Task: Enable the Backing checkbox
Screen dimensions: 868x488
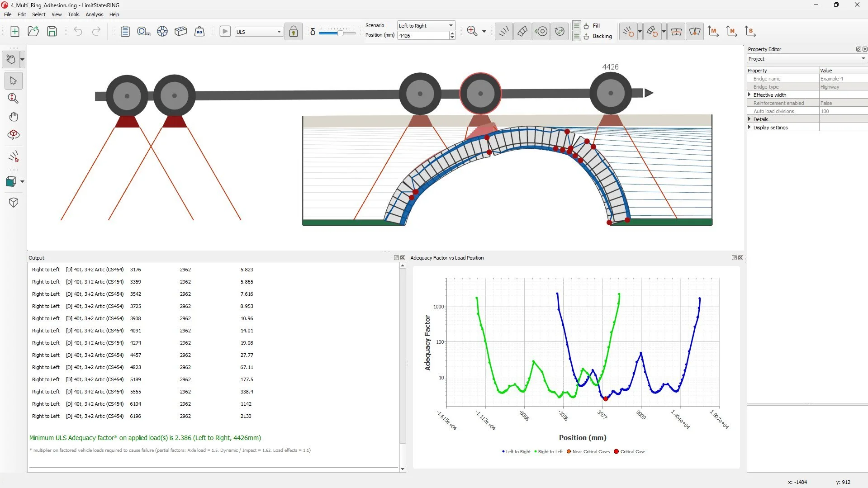Action: [x=585, y=36]
